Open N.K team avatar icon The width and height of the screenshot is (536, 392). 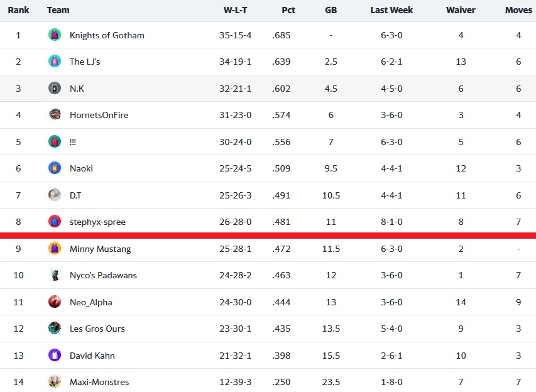coord(55,88)
